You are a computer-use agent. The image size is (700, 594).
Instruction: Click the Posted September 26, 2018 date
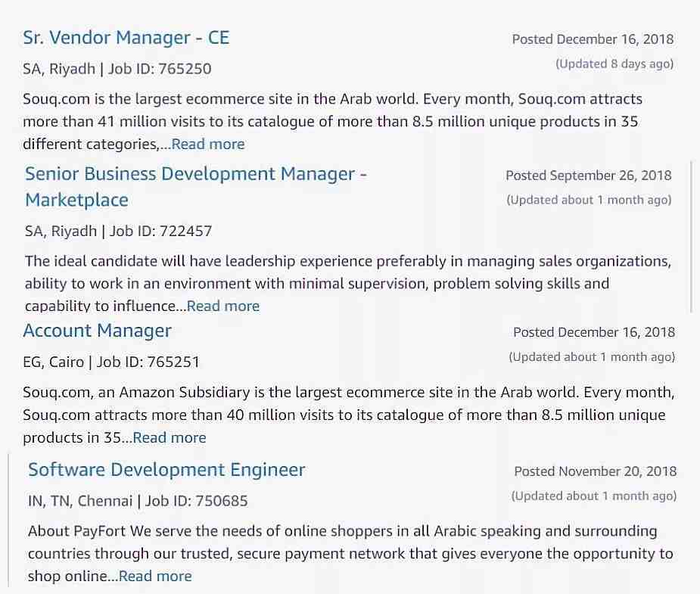589,176
